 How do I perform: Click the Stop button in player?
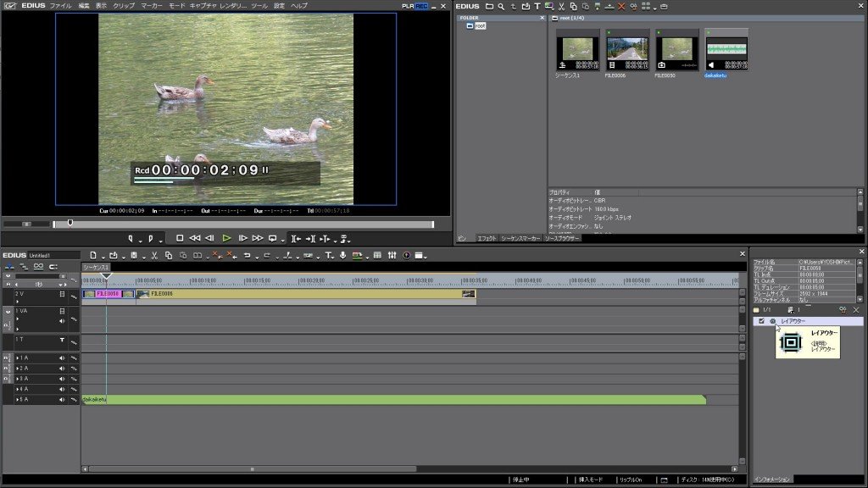180,238
